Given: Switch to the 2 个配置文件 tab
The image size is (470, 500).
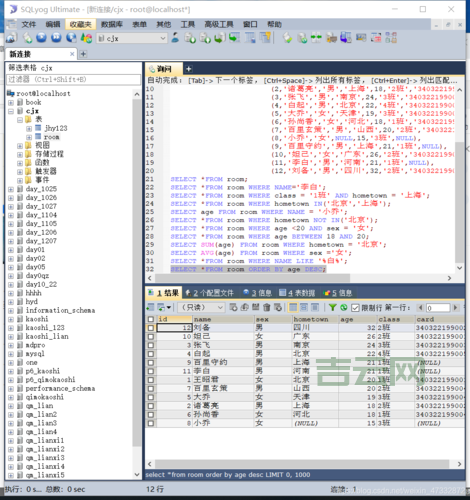Looking at the screenshot, I should 210,293.
